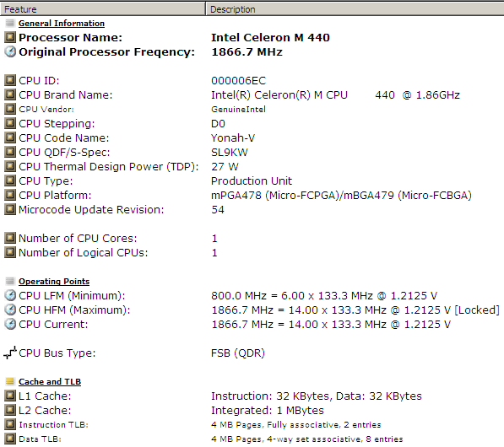Select the HFM value ending in '[Locked]'

click(x=355, y=310)
